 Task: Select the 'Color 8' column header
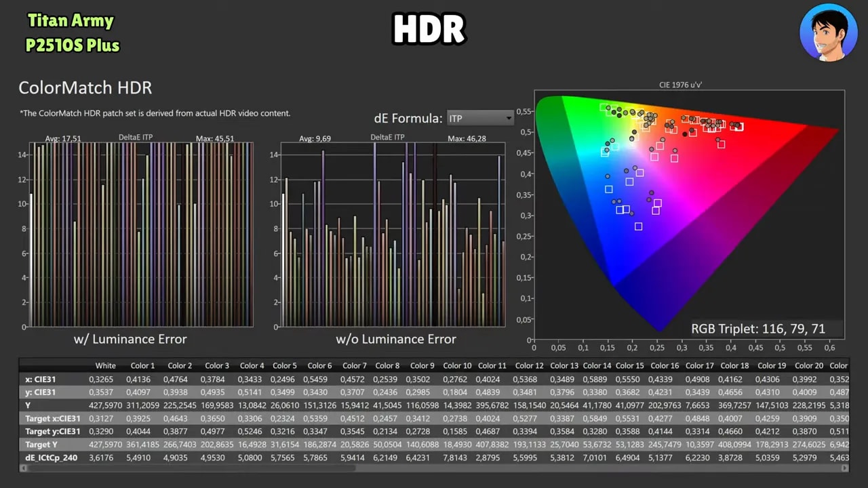[x=388, y=366]
